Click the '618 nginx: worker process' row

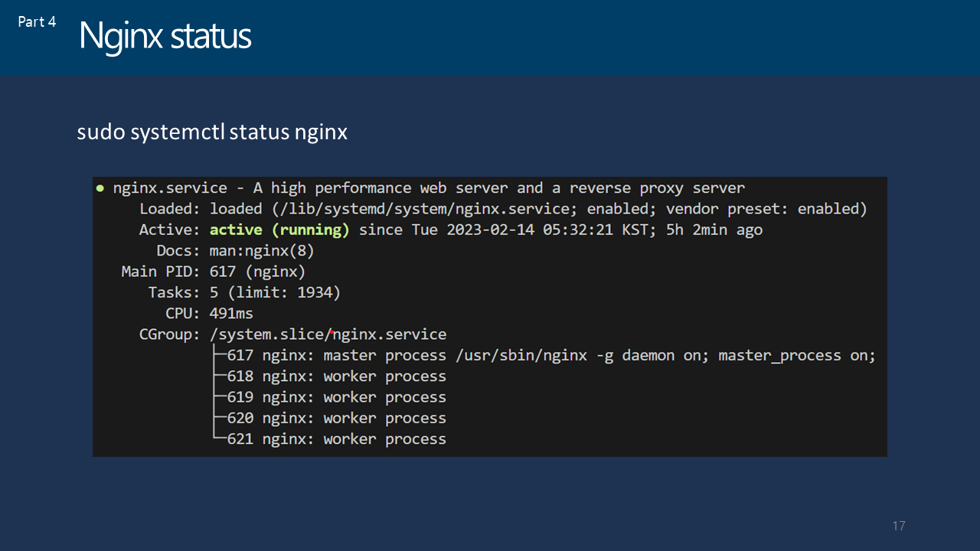click(x=336, y=376)
